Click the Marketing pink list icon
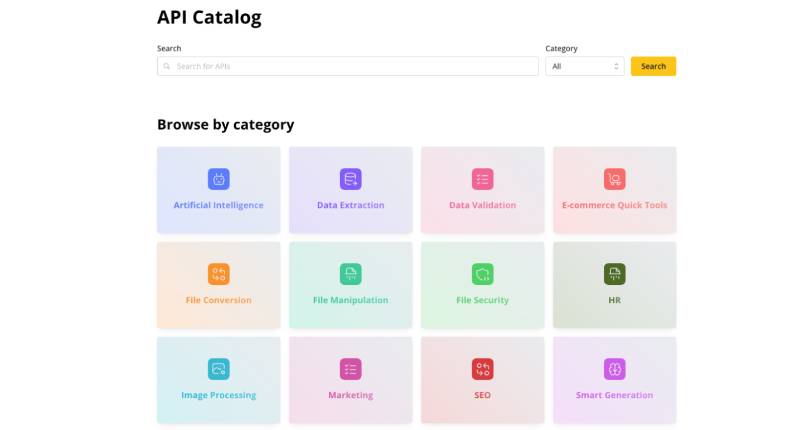 tap(350, 369)
